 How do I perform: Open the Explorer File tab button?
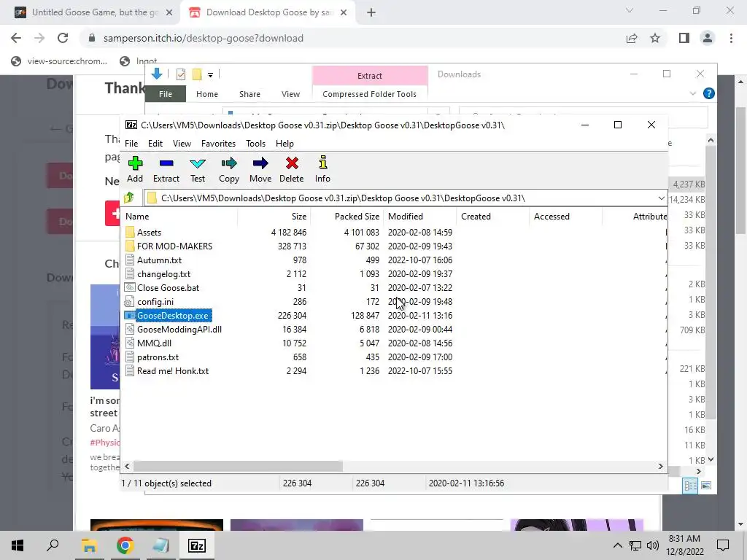[166, 94]
